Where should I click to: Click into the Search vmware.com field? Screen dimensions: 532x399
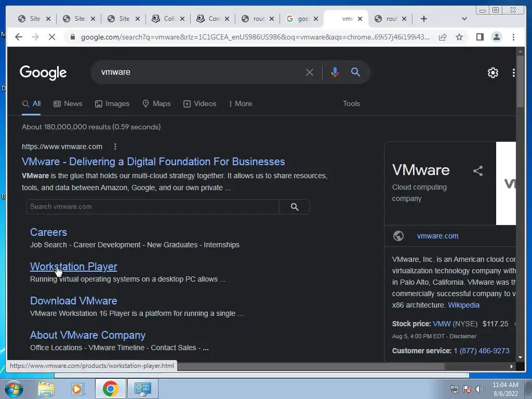point(153,207)
